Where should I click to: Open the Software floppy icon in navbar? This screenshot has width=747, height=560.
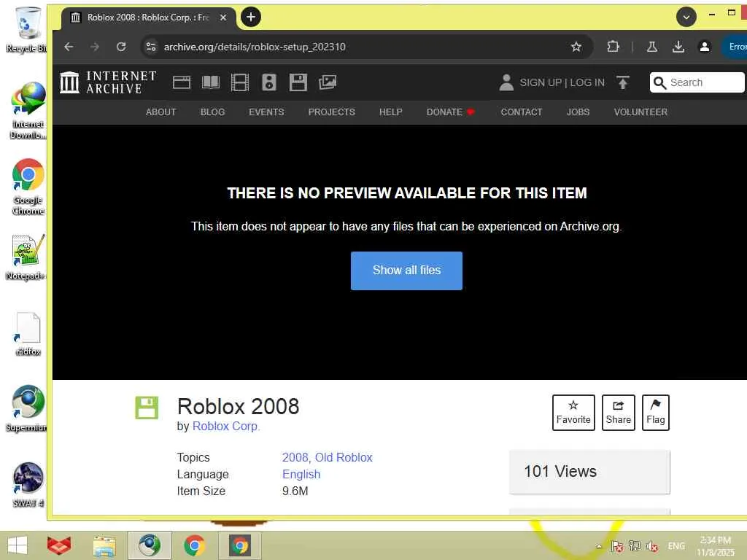pyautogui.click(x=298, y=82)
